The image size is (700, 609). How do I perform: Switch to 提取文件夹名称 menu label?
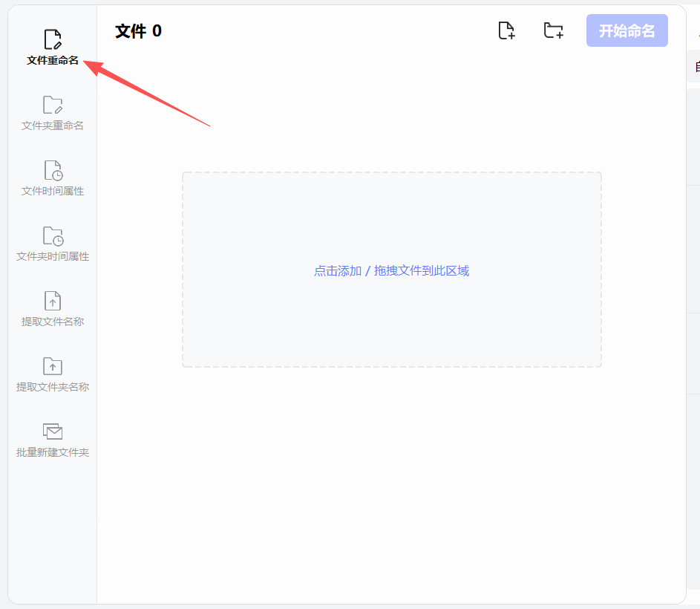coord(53,387)
